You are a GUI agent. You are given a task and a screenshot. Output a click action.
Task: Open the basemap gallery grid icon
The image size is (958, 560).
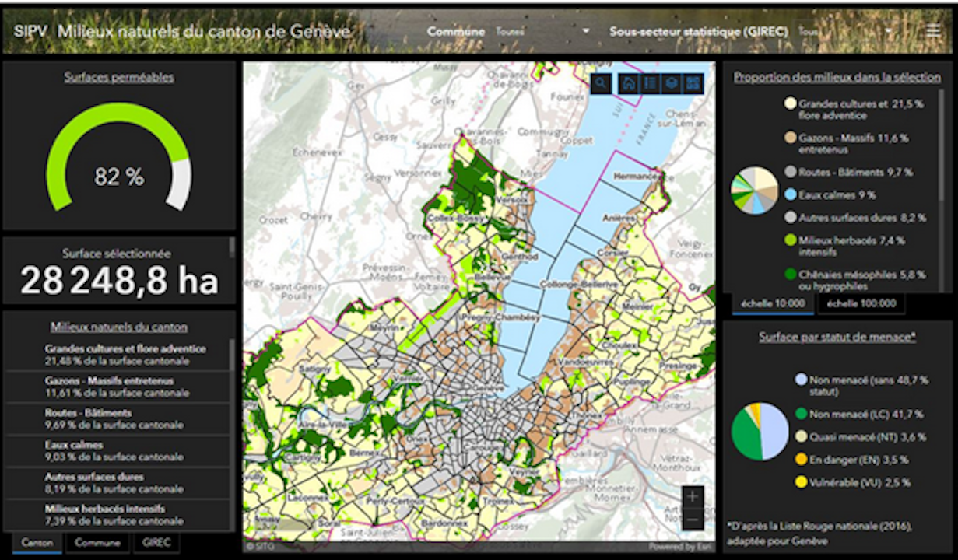point(692,84)
